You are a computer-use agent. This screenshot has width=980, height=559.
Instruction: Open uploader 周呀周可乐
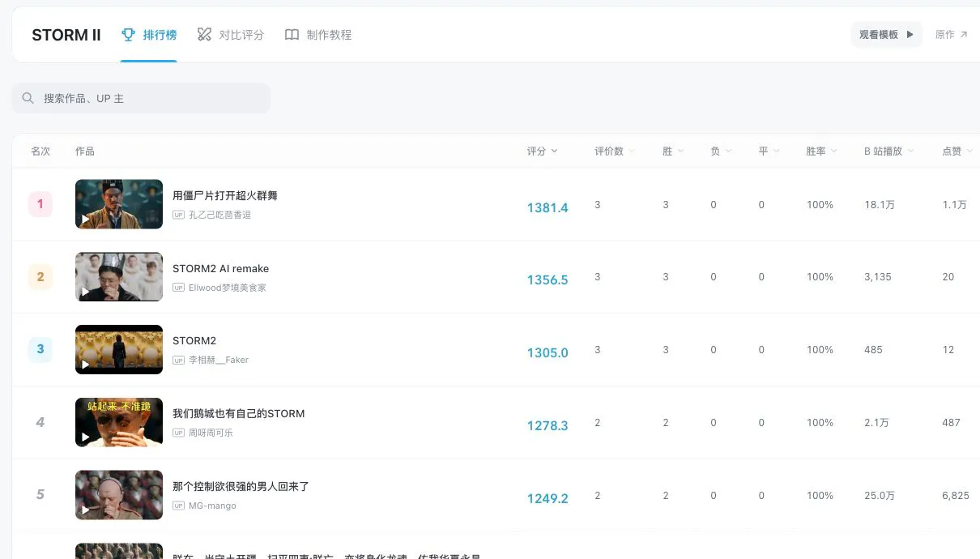pos(211,433)
